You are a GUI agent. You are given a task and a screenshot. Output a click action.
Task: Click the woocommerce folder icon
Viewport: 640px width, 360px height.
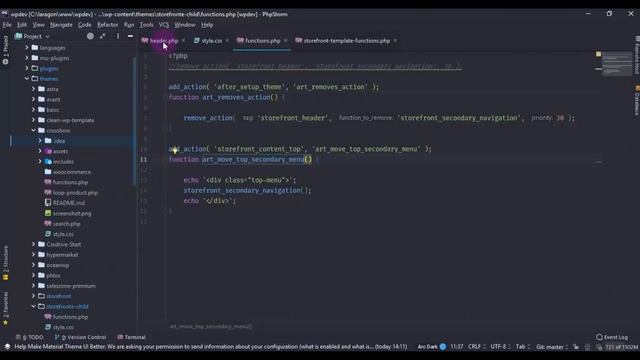click(x=48, y=172)
